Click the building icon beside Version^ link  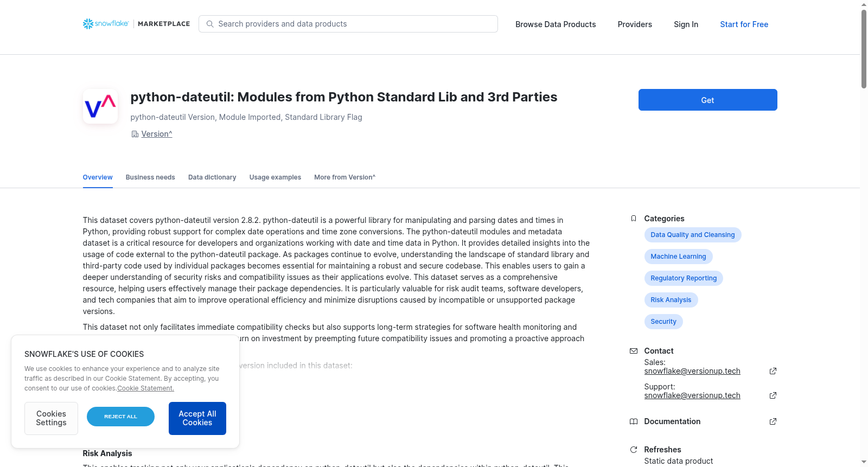pos(135,134)
